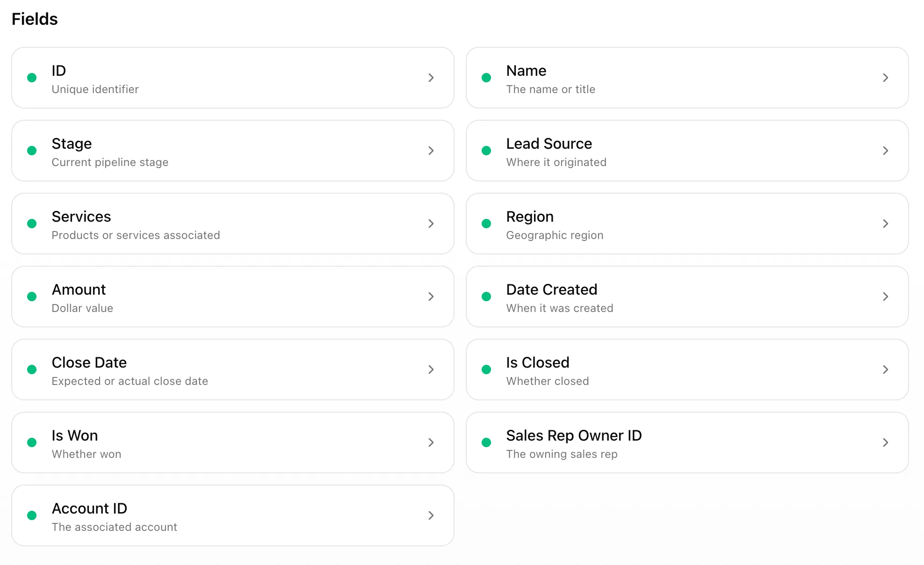This screenshot has width=924, height=565.
Task: Click 'Expected or actual close date' text
Action: (130, 381)
